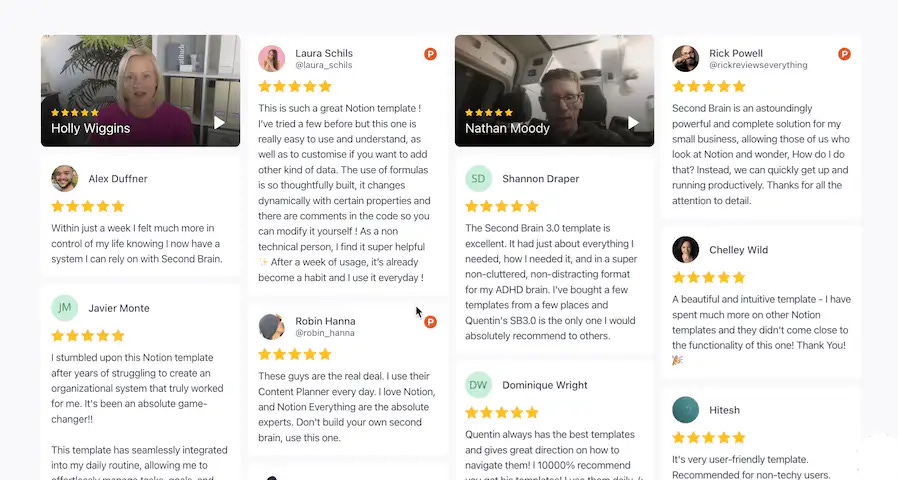This screenshot has width=898, height=480.
Task: Click the Robin Hanna reviewer name
Action: coord(325,321)
